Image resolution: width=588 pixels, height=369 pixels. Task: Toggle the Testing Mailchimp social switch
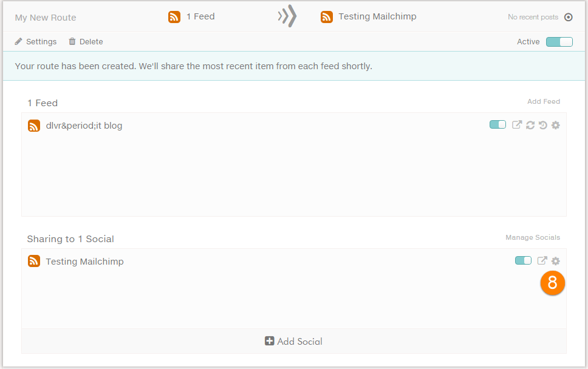point(523,260)
